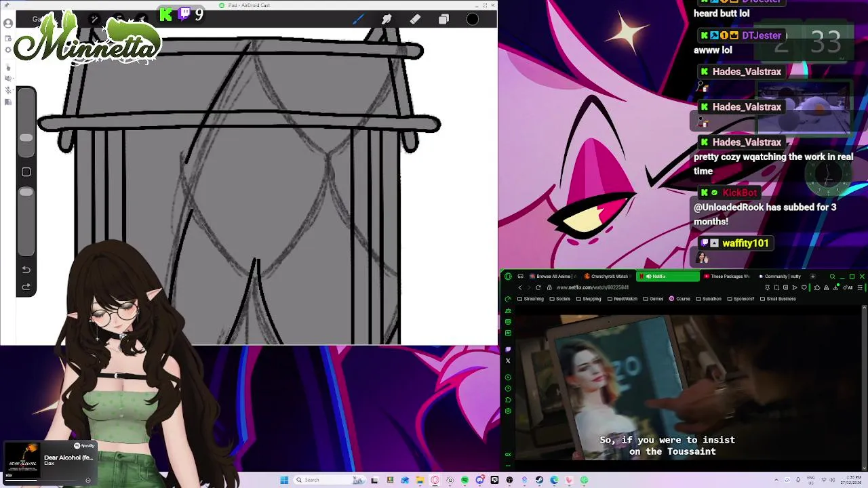Open Sponsors? bookmarks folder
This screenshot has width=868, height=488.
point(741,299)
